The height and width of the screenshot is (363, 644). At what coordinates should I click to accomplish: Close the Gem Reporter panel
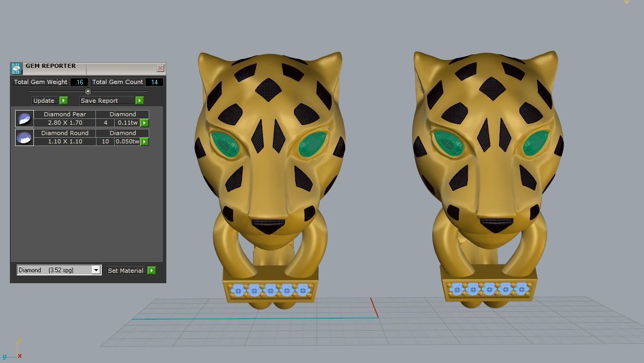click(160, 68)
